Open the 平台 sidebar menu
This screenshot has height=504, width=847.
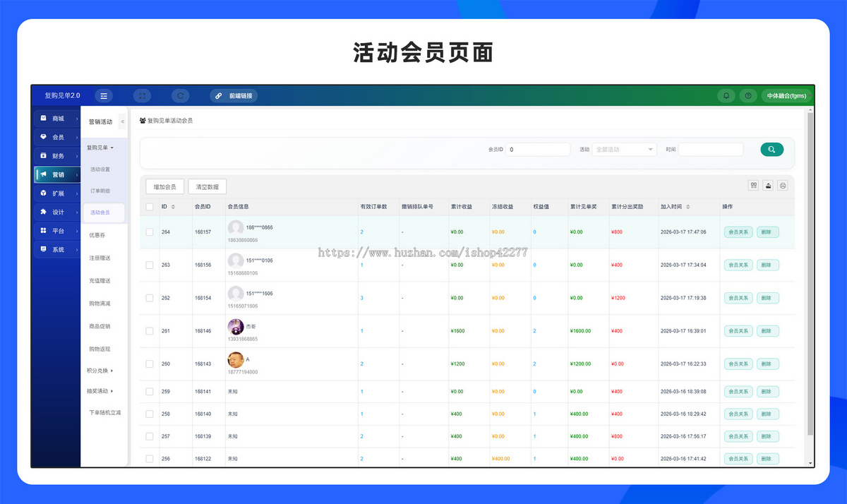click(x=57, y=231)
